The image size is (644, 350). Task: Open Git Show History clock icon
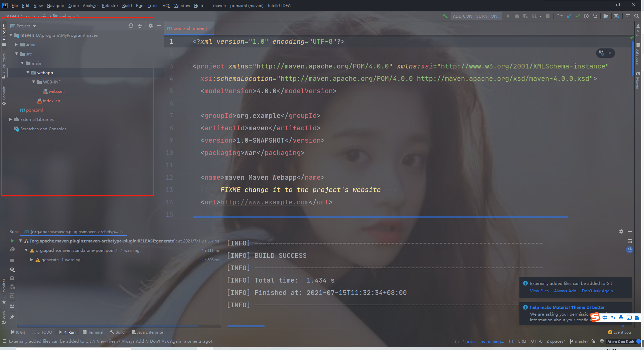coord(586,16)
